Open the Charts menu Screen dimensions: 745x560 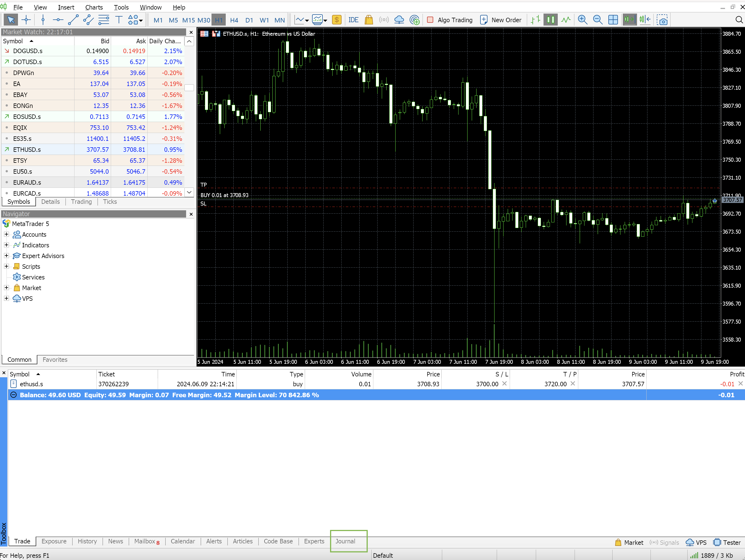tap(94, 7)
